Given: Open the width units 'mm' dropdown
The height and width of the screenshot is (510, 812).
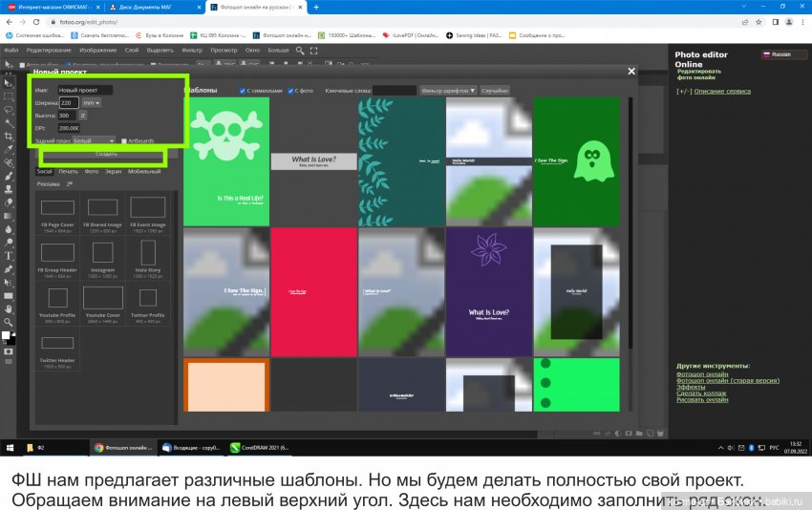Looking at the screenshot, I should tap(91, 102).
